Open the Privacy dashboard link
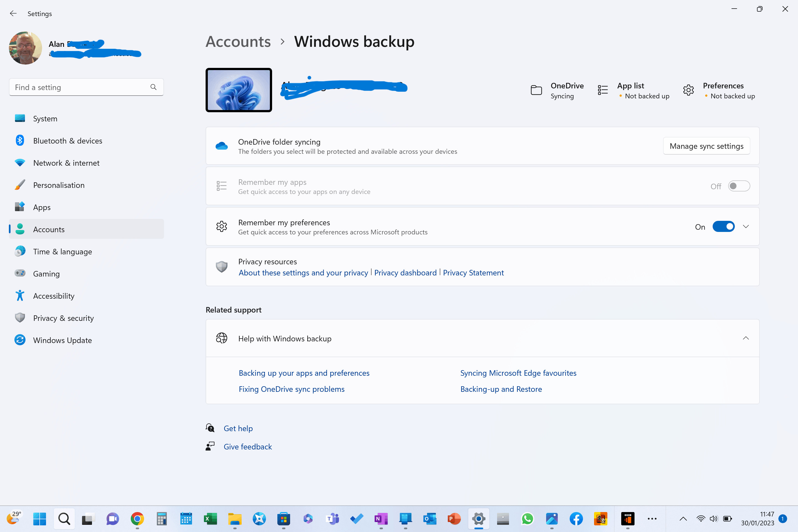The width and height of the screenshot is (798, 532). [405, 272]
